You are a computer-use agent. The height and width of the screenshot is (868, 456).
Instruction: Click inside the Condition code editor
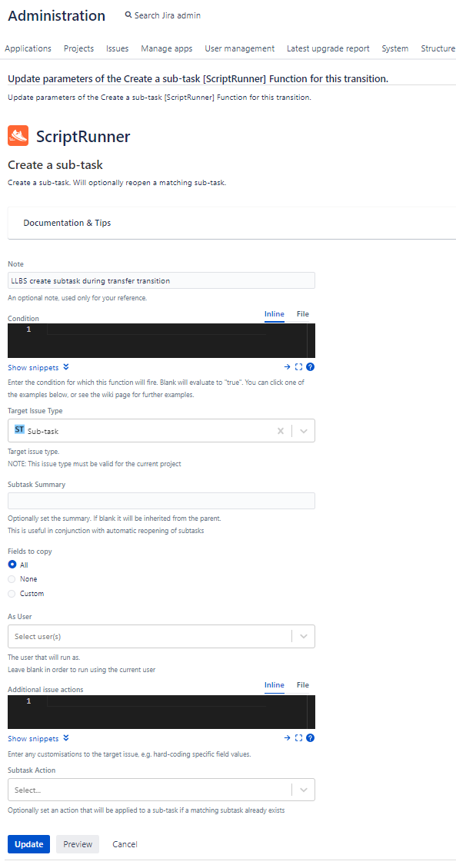tap(161, 340)
